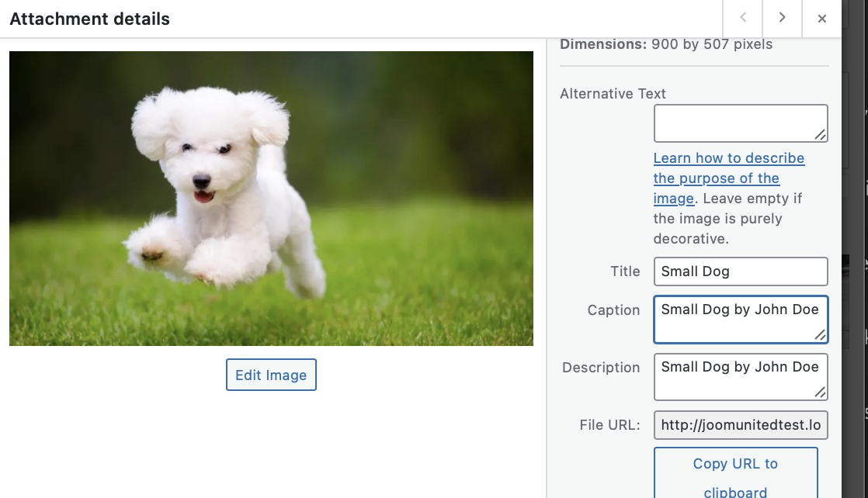Click the Description label
Image resolution: width=868 pixels, height=498 pixels.
[601, 368]
